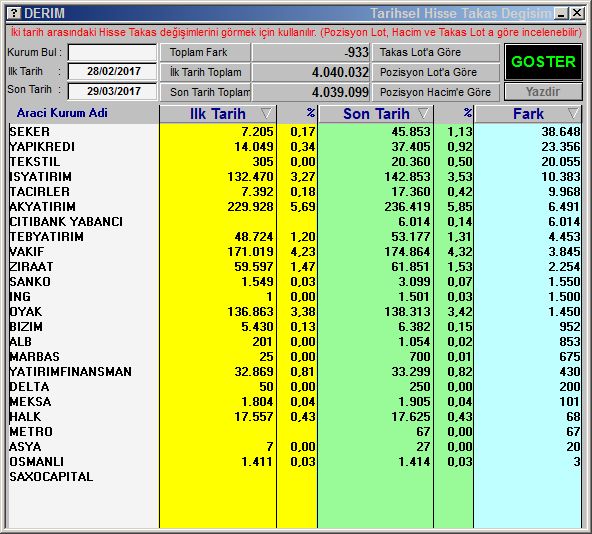Click the Araci Kurum Adi column header

coord(62,113)
